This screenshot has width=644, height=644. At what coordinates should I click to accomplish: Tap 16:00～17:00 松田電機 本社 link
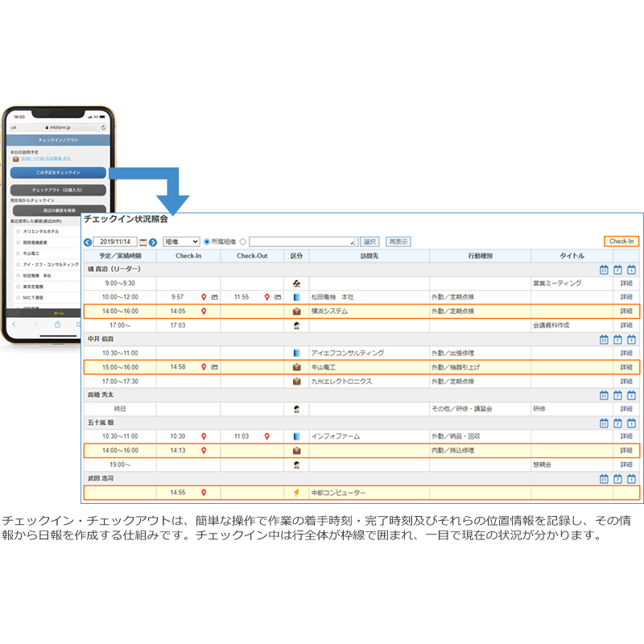click(46, 159)
